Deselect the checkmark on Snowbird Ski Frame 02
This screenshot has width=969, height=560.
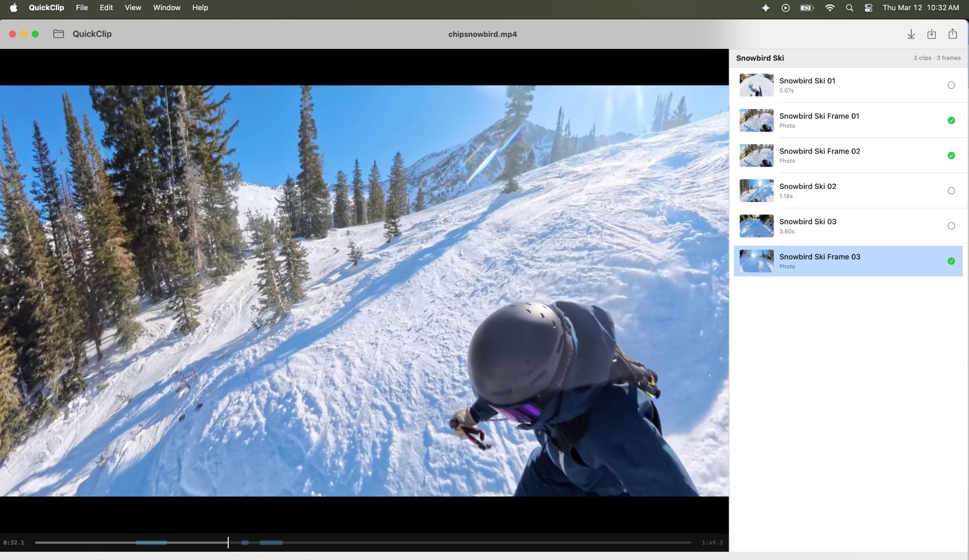click(x=951, y=155)
